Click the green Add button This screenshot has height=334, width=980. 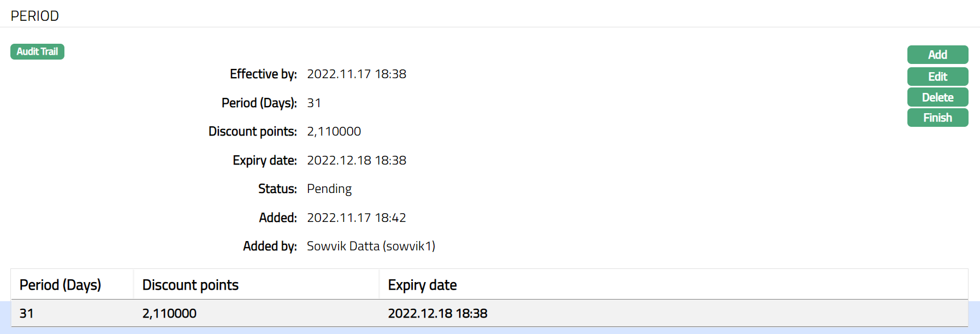point(937,55)
